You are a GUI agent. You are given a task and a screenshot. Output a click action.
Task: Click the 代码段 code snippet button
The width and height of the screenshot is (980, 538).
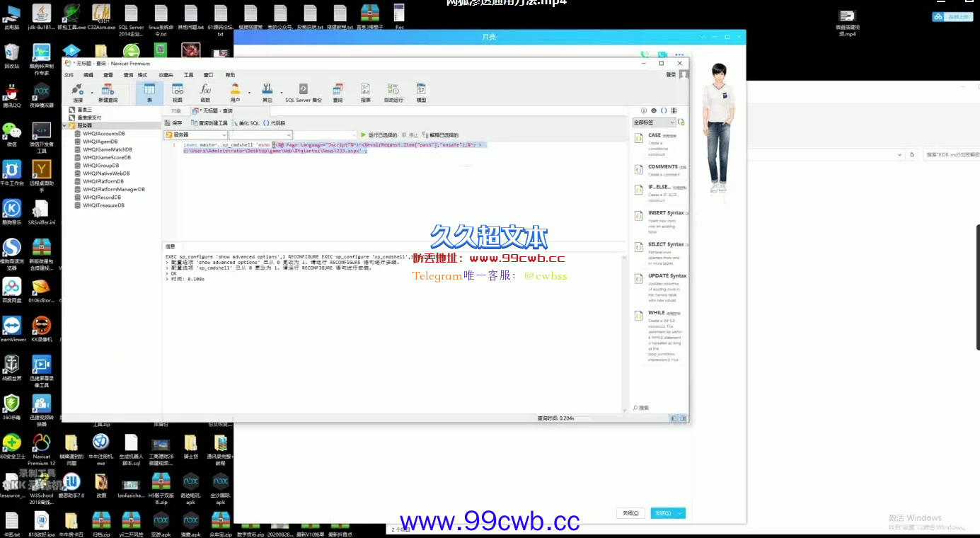pos(275,123)
